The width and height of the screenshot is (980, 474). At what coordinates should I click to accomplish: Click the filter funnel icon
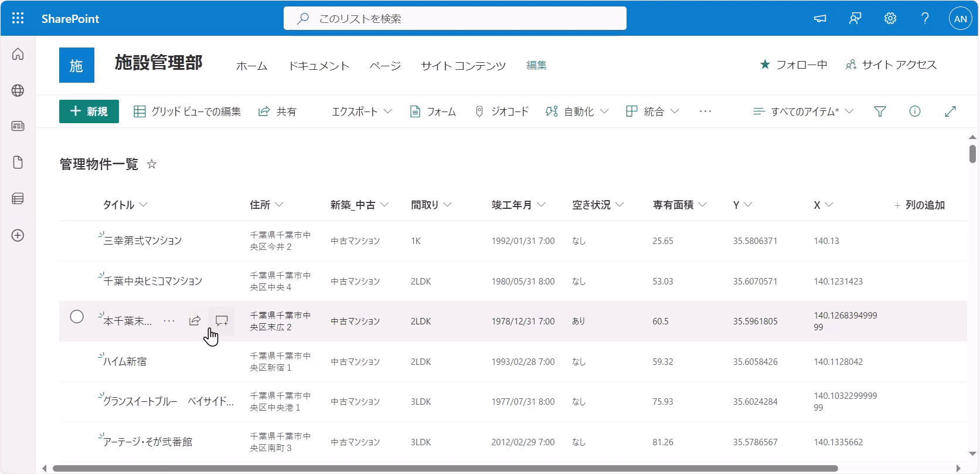[x=879, y=111]
